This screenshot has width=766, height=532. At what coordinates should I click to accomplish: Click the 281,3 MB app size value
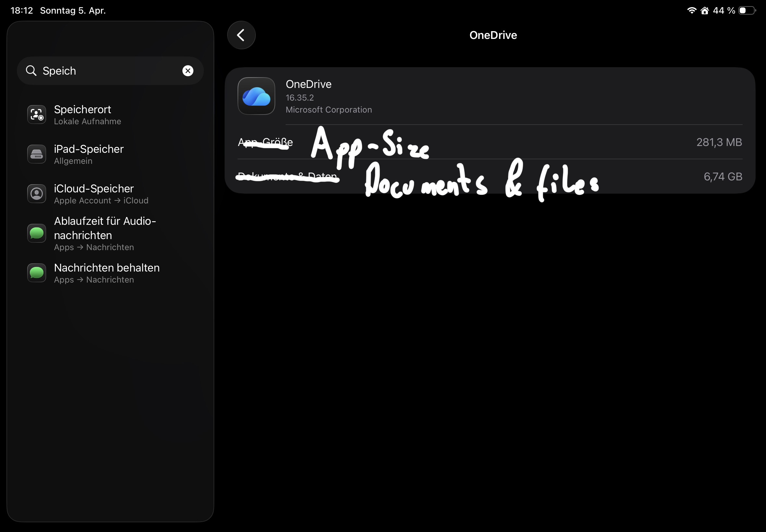pyautogui.click(x=719, y=142)
